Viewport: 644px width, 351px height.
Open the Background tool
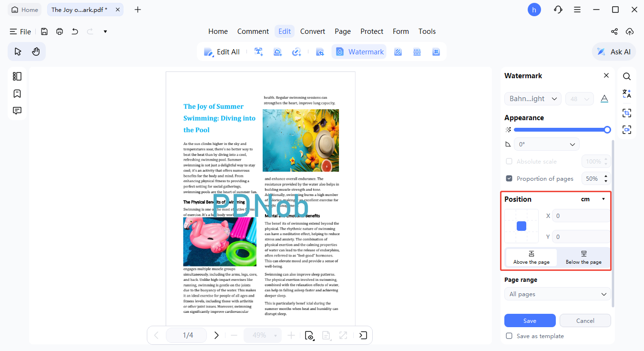point(398,52)
